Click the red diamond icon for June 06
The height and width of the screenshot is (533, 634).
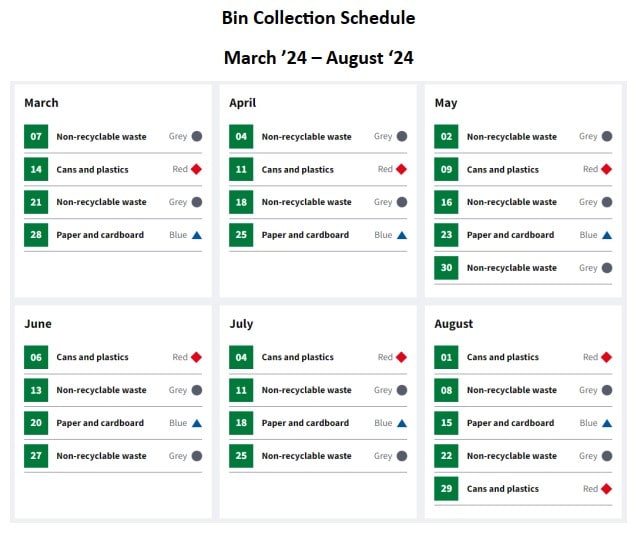click(x=196, y=357)
